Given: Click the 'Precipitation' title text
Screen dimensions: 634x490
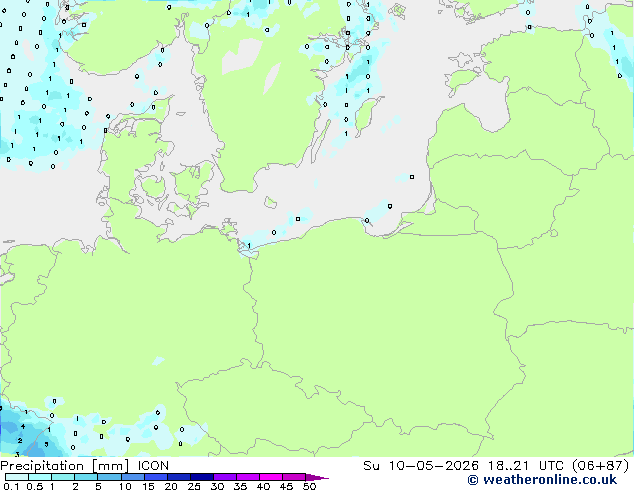Looking at the screenshot, I should click(x=42, y=466).
